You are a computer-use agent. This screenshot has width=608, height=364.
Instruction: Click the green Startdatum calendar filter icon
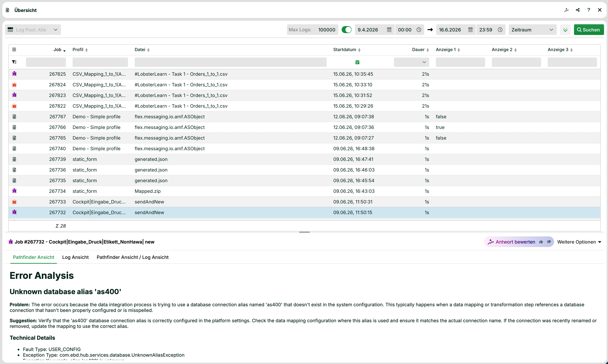[x=357, y=62]
